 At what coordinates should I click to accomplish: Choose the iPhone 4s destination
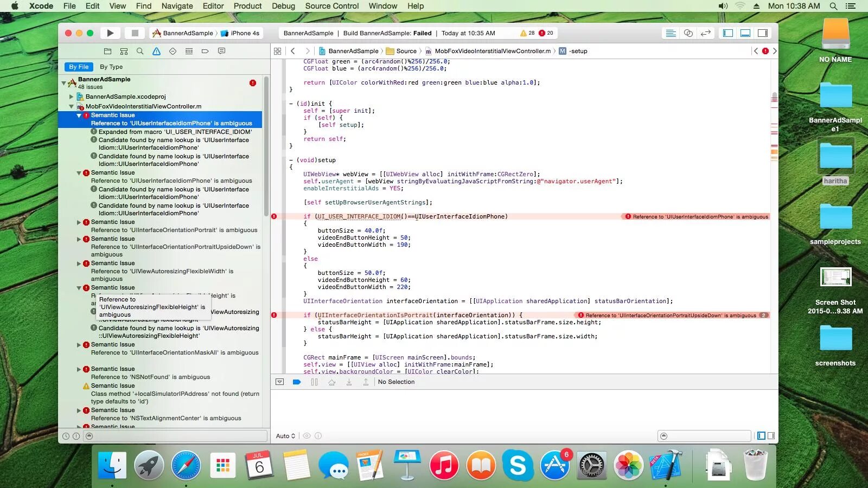(240, 33)
